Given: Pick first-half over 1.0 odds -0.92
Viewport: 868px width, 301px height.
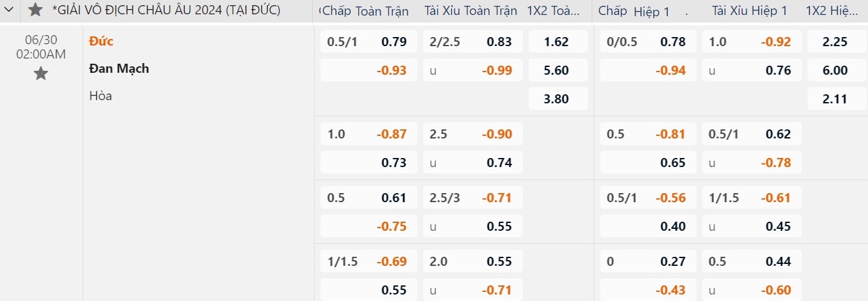Looking at the screenshot, I should pyautogui.click(x=752, y=42).
